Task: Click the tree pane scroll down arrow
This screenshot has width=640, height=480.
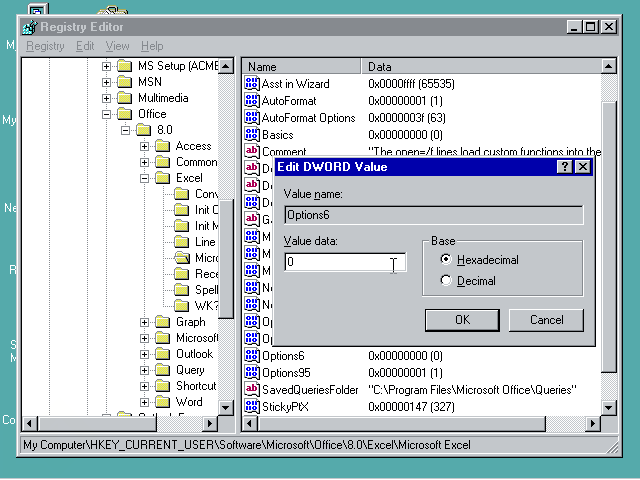Action: [226, 408]
